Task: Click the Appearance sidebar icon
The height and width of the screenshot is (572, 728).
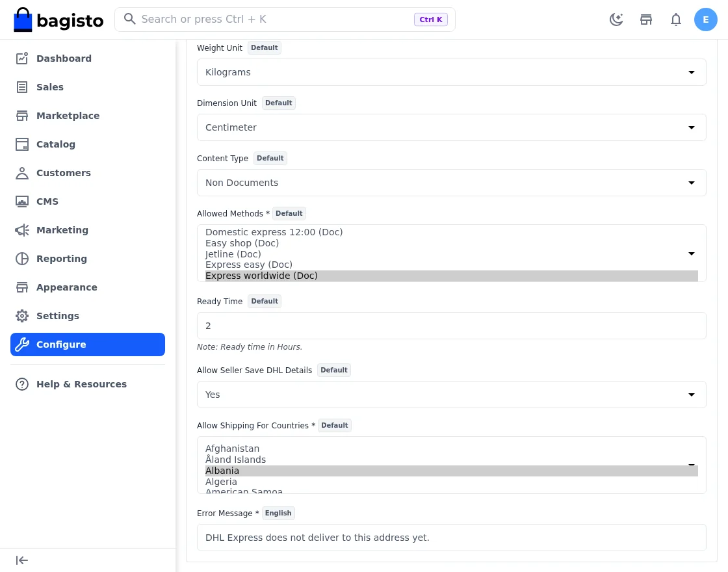Action: pyautogui.click(x=22, y=287)
